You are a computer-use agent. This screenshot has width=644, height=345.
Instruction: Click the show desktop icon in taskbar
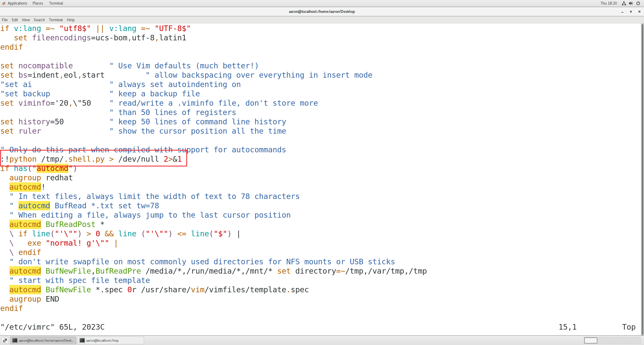5,340
